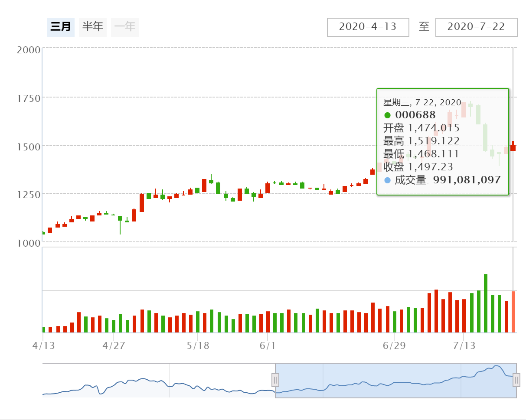Image resolution: width=526 pixels, height=420 pixels.
Task: Click the greyed-out 一年 range button
Action: click(125, 27)
